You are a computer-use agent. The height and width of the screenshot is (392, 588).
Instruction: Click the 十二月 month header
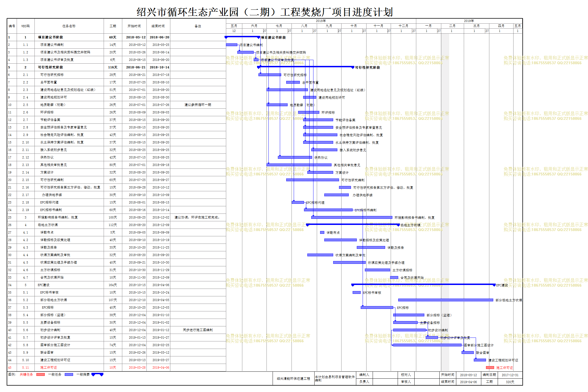[x=403, y=26]
